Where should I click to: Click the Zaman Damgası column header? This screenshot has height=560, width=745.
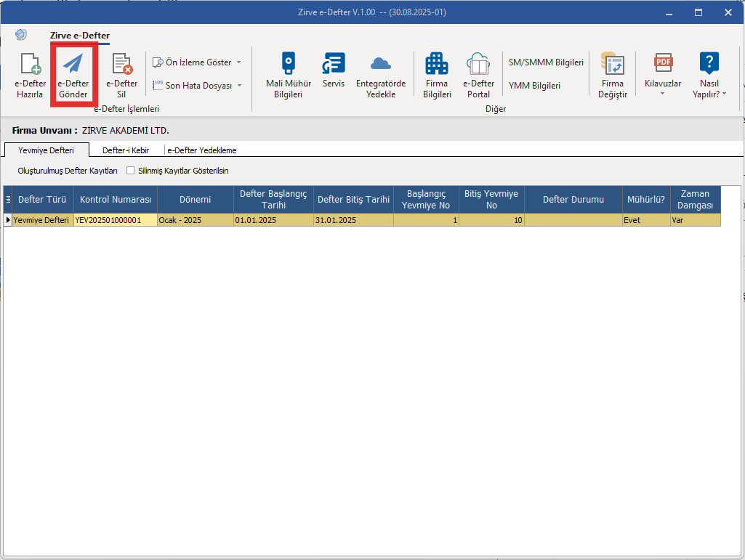point(695,200)
